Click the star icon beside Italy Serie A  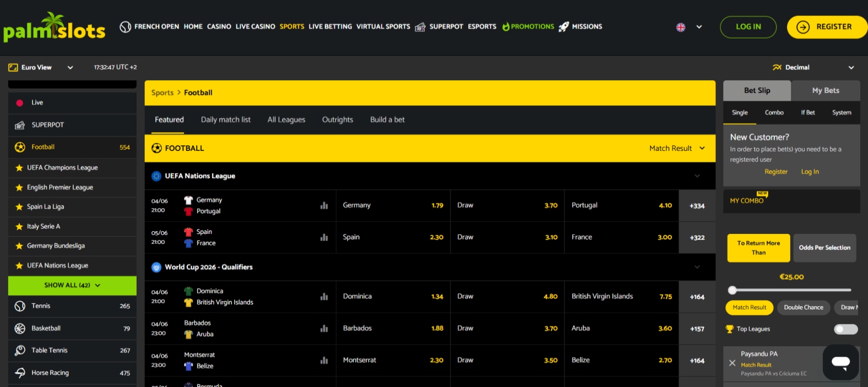19,227
